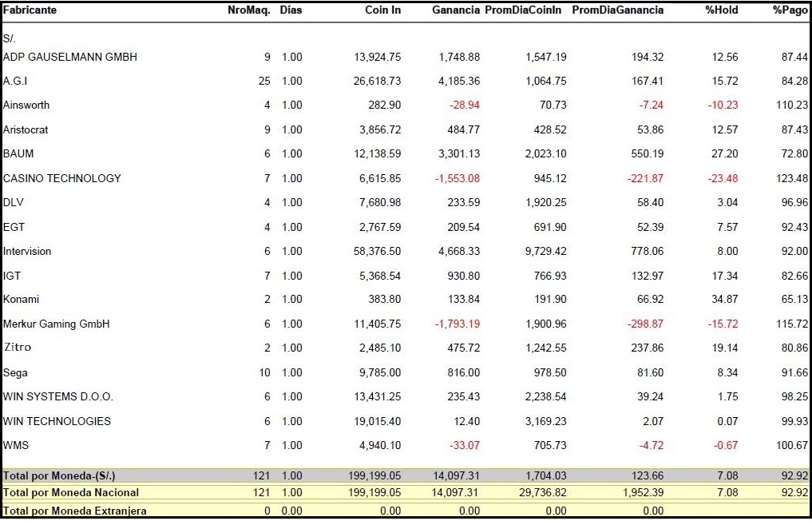Click the CASINO TECHNOLOGY manufacturer name
Image resolution: width=812 pixels, height=521 pixels.
coord(62,178)
